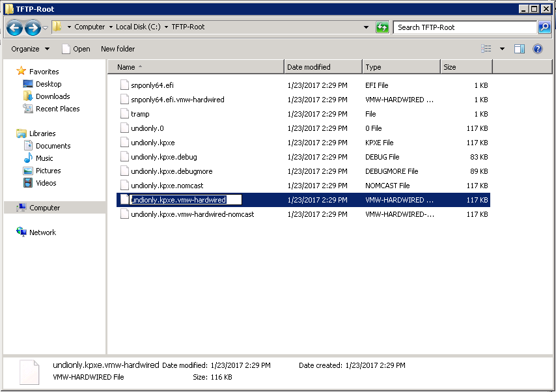Click the Help question mark icon
Image resolution: width=556 pixels, height=392 pixels.
click(x=536, y=49)
